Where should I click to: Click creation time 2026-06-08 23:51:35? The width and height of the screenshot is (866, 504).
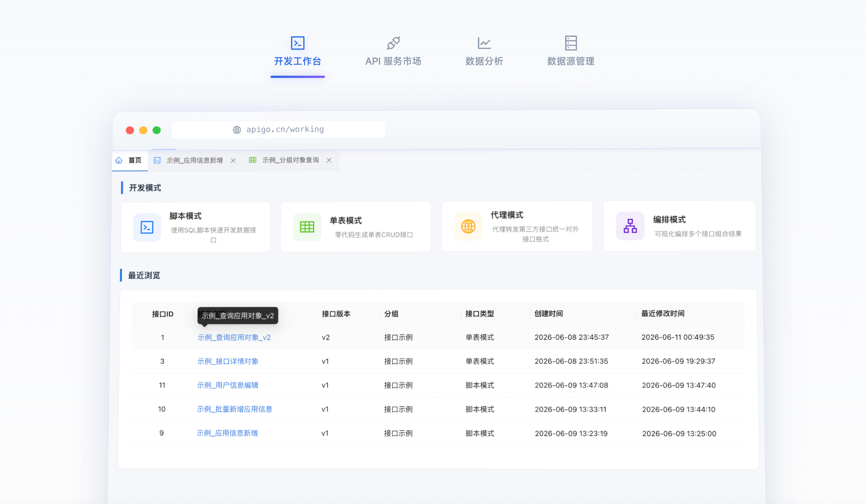tap(571, 361)
